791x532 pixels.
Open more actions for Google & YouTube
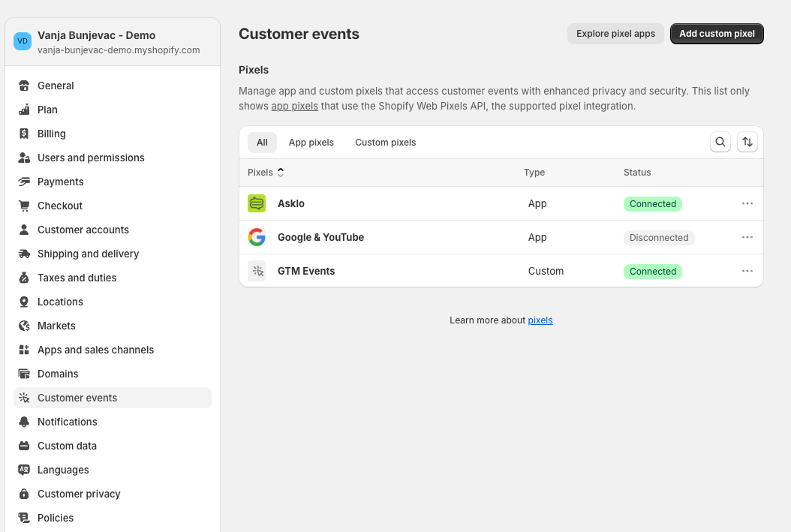pos(747,237)
